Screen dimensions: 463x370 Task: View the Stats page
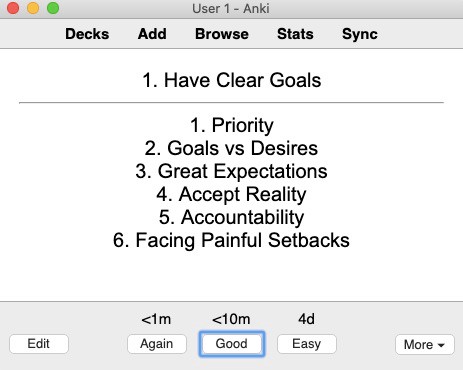coord(295,34)
